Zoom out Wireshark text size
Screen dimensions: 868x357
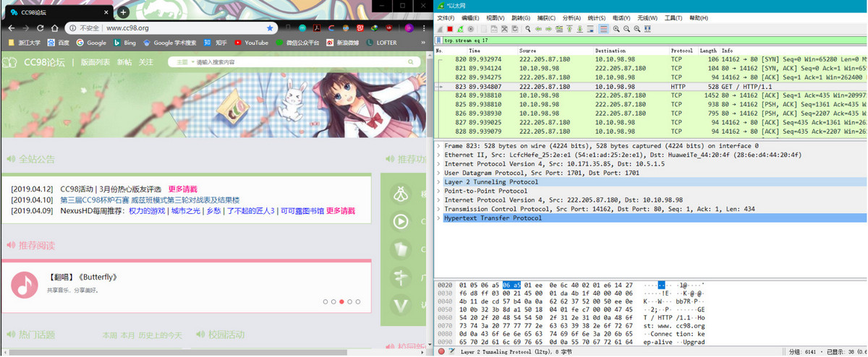(x=626, y=29)
